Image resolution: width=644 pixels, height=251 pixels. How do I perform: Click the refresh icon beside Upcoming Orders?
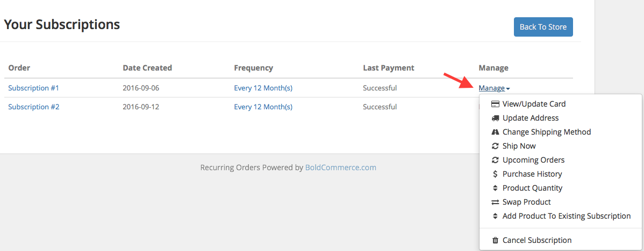[x=496, y=160]
